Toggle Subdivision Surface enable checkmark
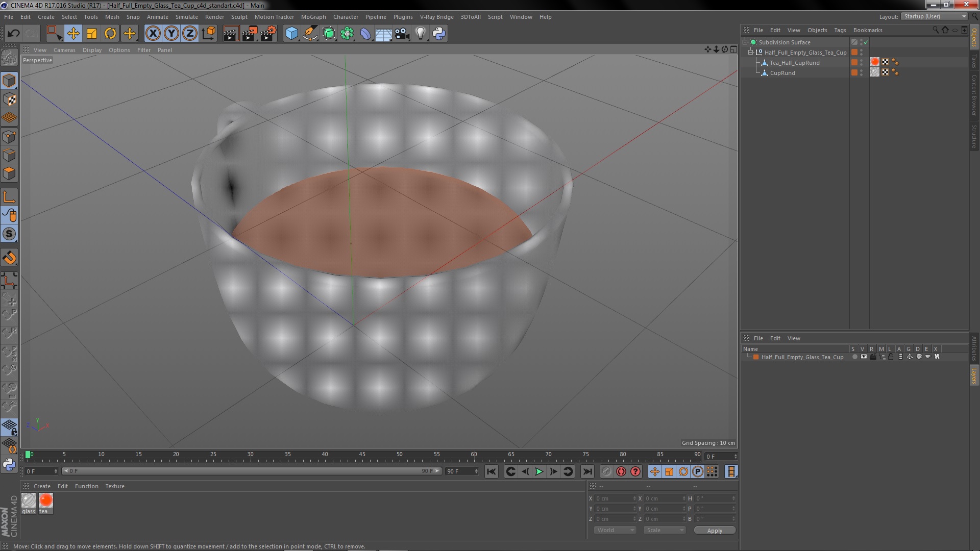This screenshot has height=551, width=980. [x=866, y=42]
